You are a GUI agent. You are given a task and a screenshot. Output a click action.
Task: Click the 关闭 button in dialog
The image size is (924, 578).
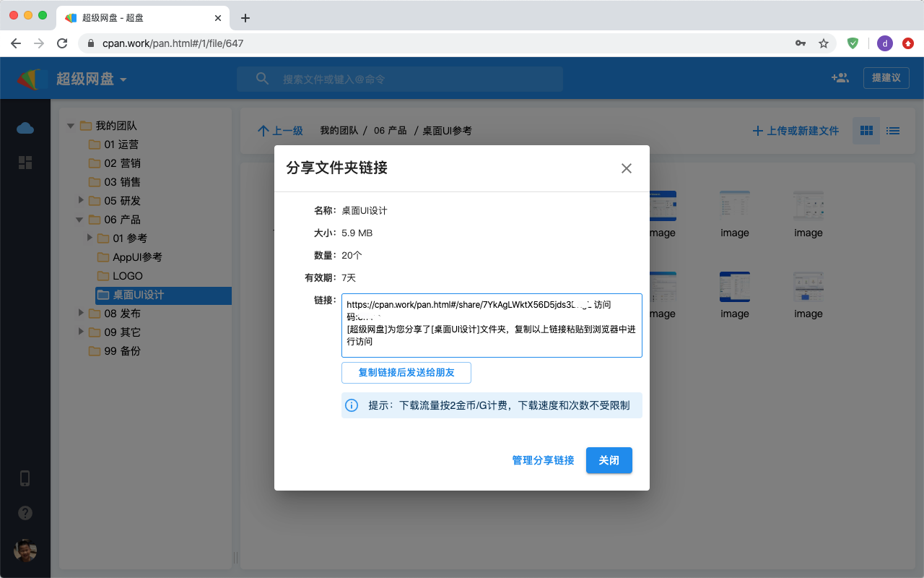coord(609,460)
